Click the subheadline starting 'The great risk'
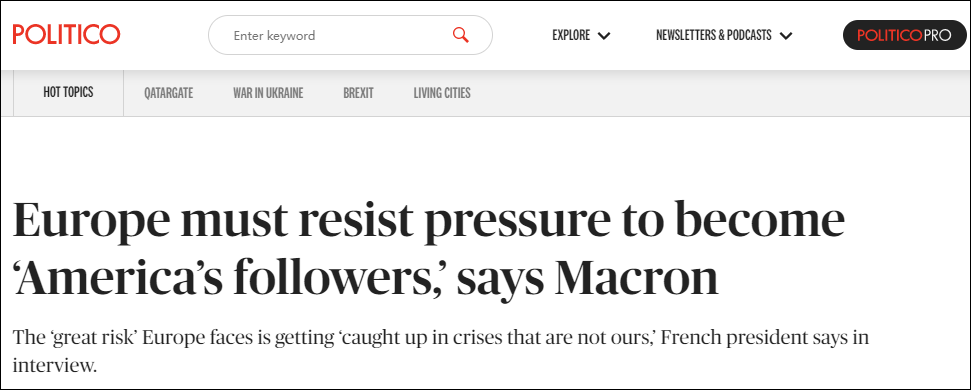This screenshot has height=390, width=971. tap(441, 351)
